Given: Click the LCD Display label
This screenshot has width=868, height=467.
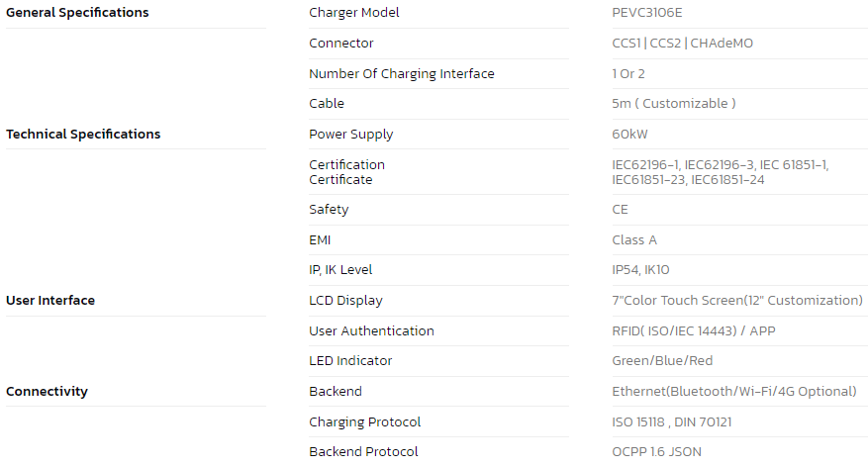Looking at the screenshot, I should point(346,301).
